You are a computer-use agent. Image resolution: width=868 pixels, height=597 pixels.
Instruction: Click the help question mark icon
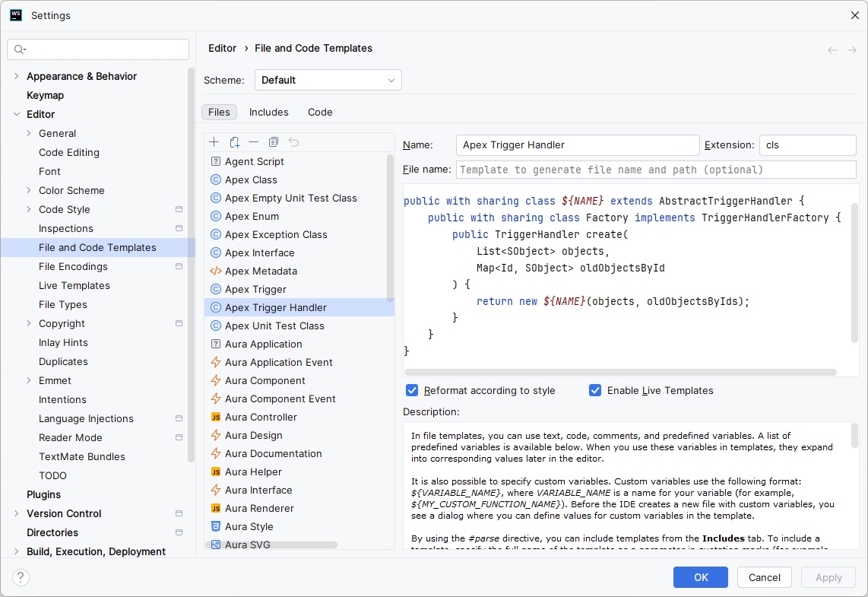(21, 577)
